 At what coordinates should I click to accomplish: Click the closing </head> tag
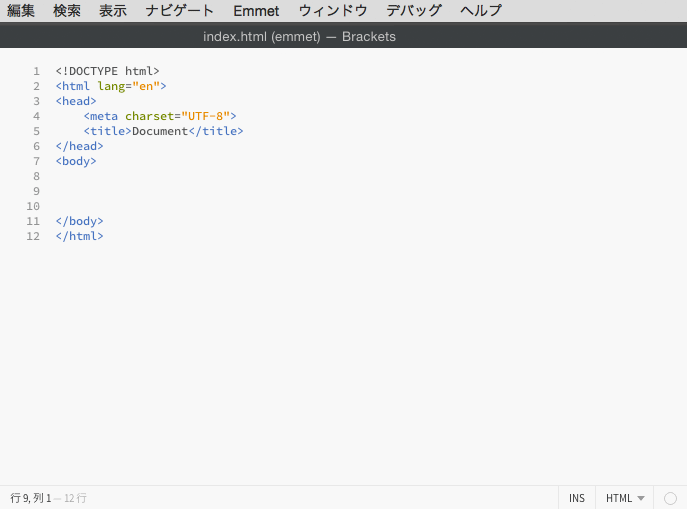tap(79, 146)
